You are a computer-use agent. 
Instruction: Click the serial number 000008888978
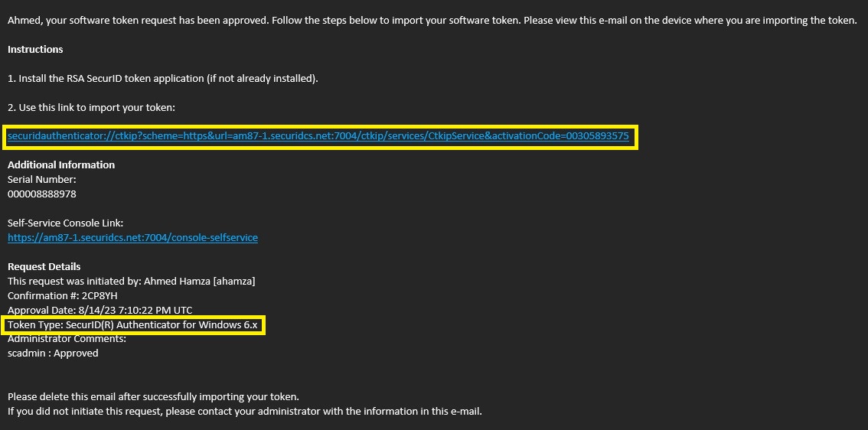point(41,194)
